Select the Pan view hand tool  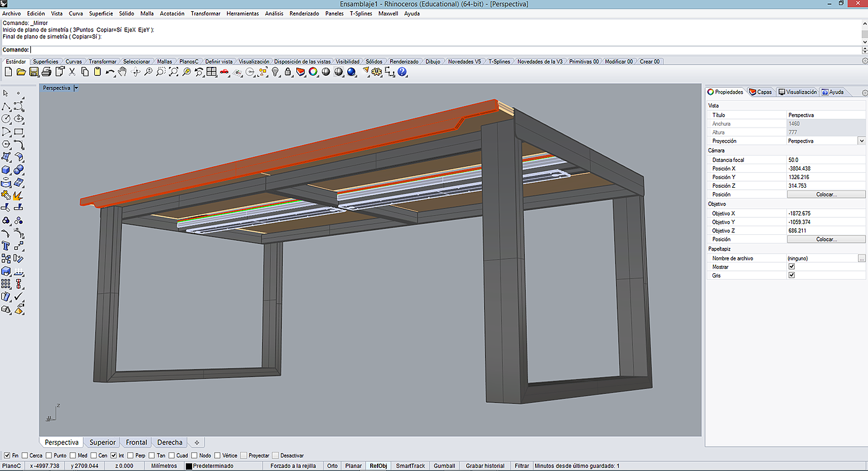pos(123,72)
